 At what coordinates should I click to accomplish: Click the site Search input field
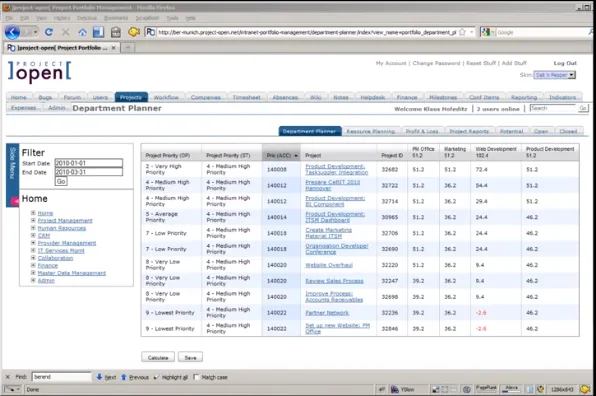[x=553, y=108]
